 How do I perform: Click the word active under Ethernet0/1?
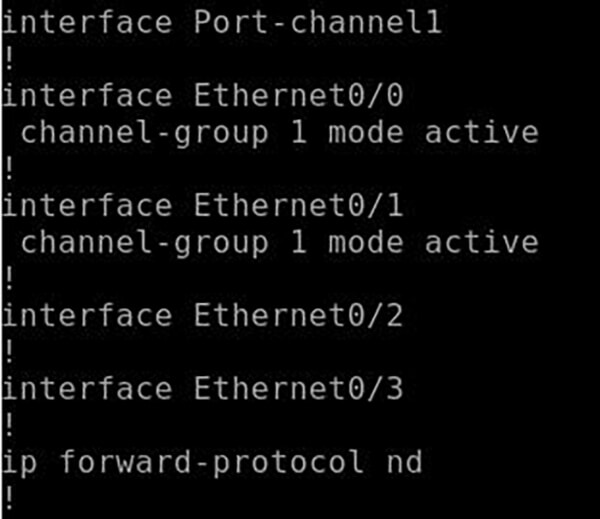(482, 242)
